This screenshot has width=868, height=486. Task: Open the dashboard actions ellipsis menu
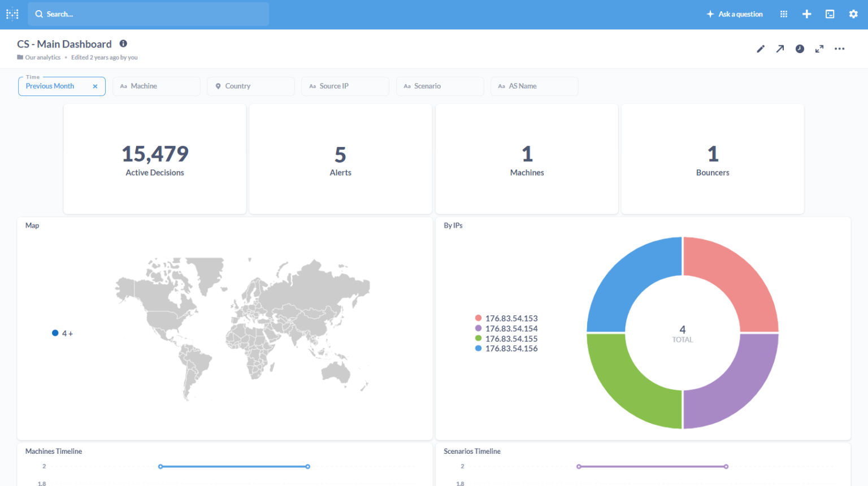coord(839,49)
